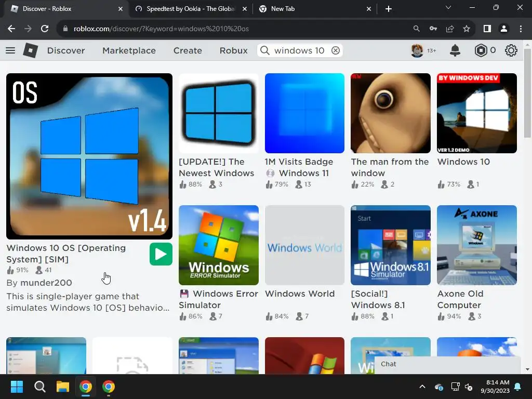Close the New Tab tab
The image size is (532, 399).
369,9
